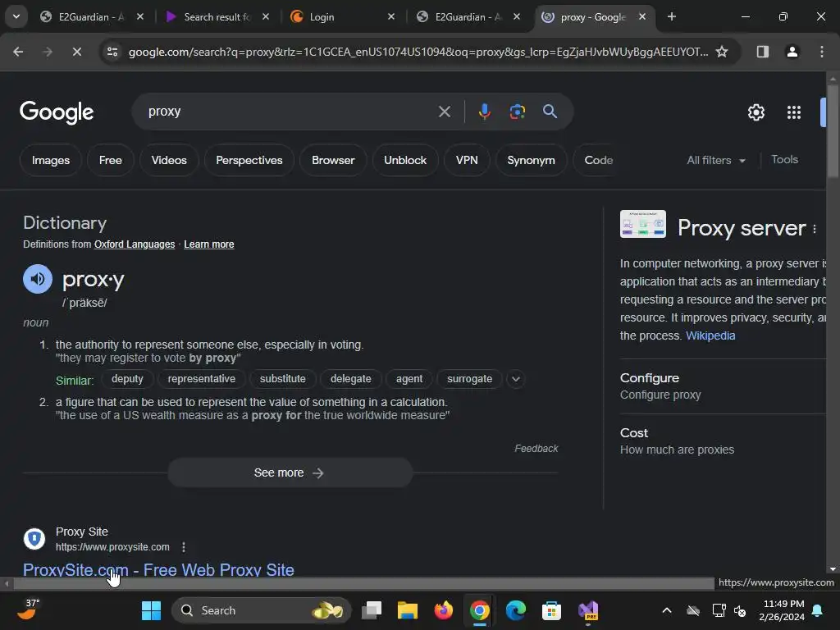Clear the search box text

tap(444, 112)
